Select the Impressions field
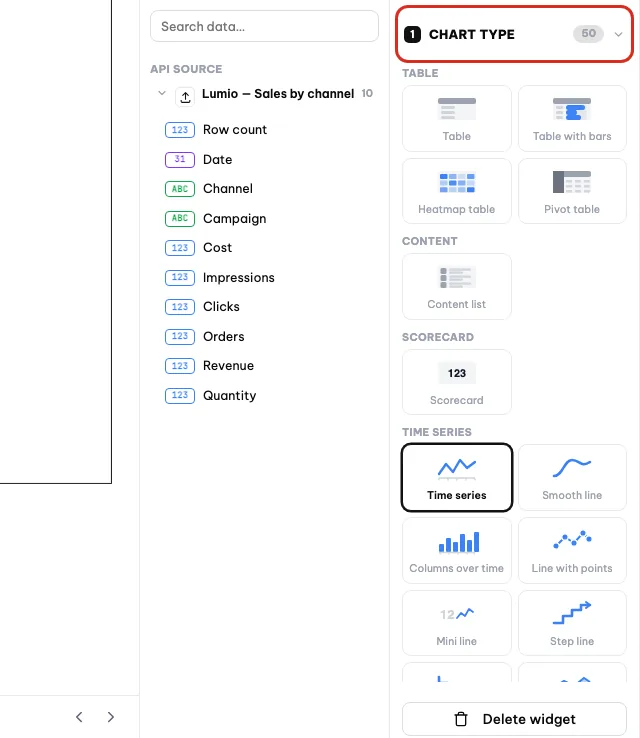Image resolution: width=640 pixels, height=738 pixels. tap(239, 278)
